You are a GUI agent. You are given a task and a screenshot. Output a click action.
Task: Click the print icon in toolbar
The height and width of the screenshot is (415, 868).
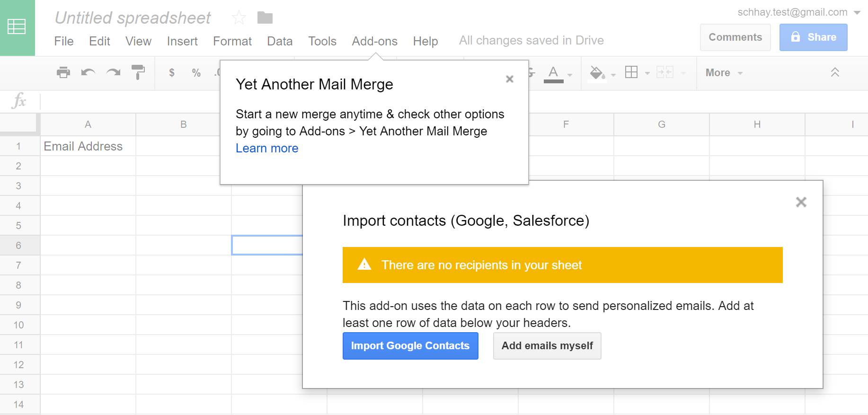63,72
